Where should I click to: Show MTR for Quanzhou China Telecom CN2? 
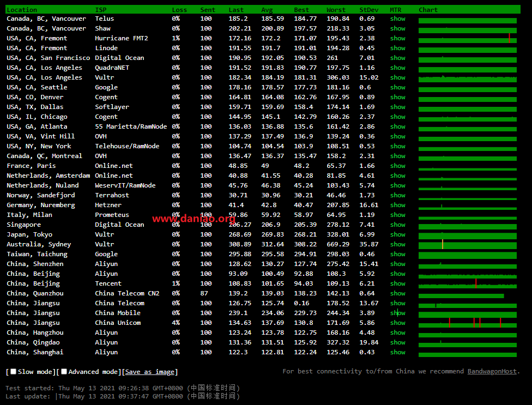(x=398, y=294)
